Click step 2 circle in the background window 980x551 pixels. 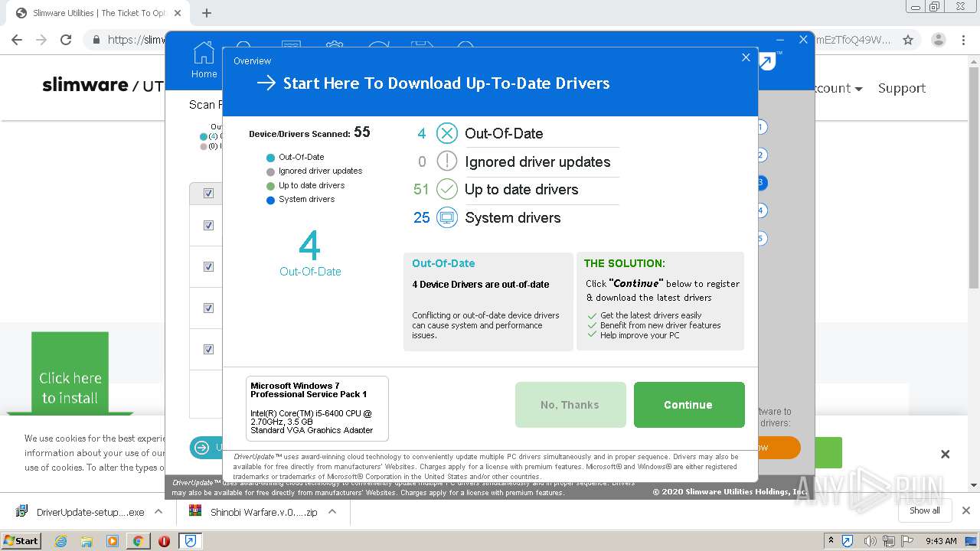(x=761, y=155)
